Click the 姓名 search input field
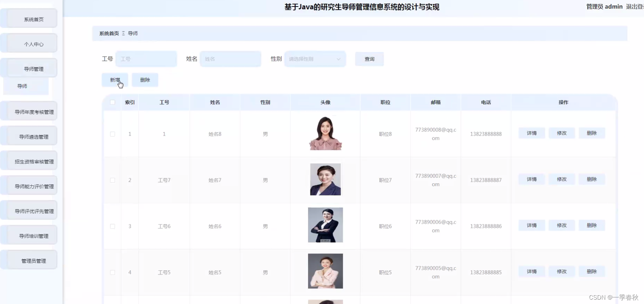Viewport: 644px width, 304px height. coord(231,59)
